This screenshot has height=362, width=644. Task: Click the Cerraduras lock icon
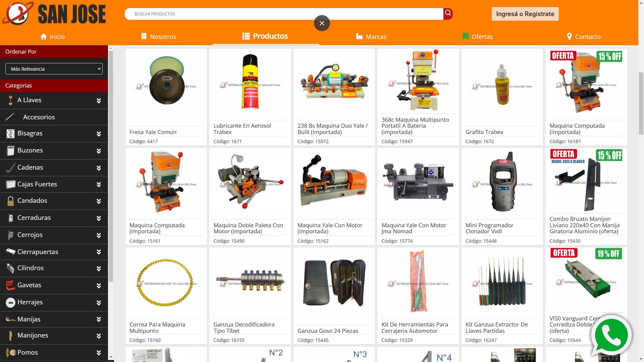(x=10, y=218)
